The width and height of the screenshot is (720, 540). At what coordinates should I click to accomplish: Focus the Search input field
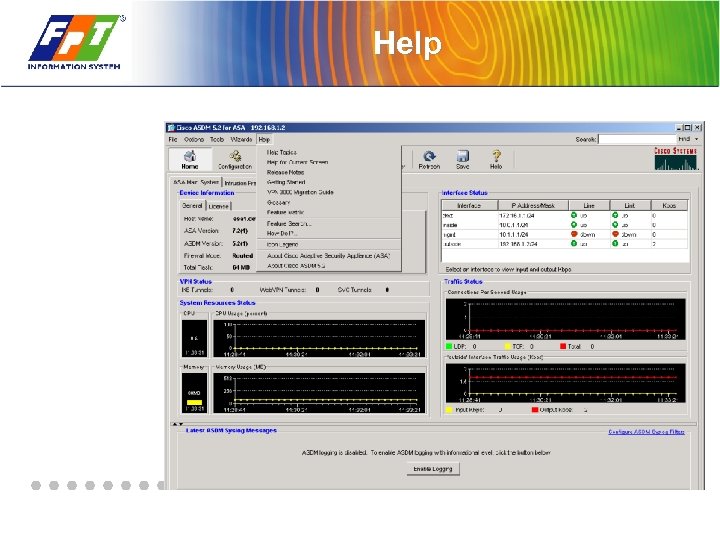637,139
